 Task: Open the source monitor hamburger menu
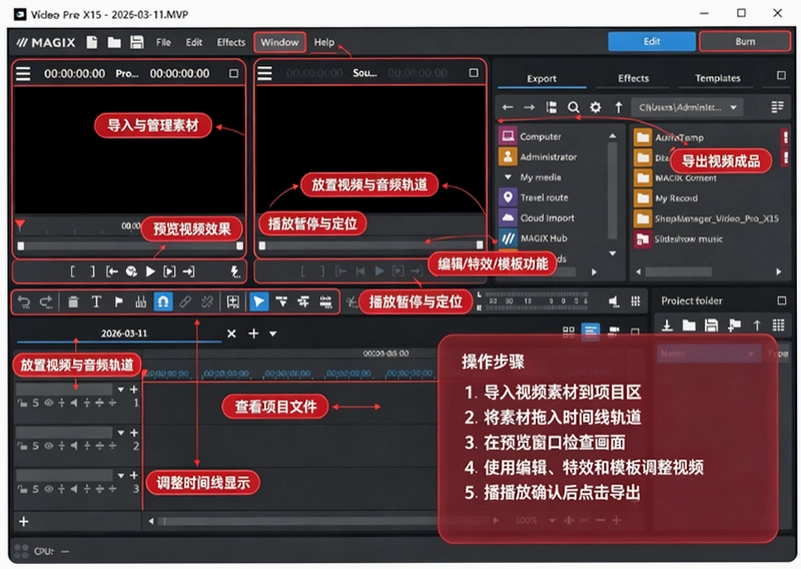point(264,73)
